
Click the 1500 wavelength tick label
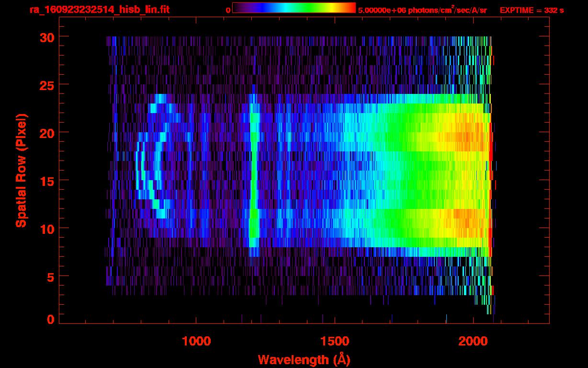(335, 341)
